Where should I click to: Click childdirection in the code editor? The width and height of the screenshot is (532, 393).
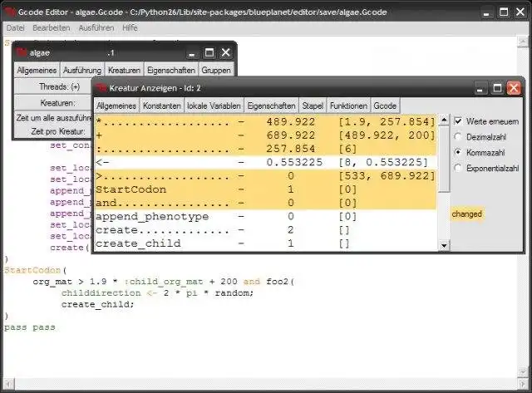[x=101, y=292]
